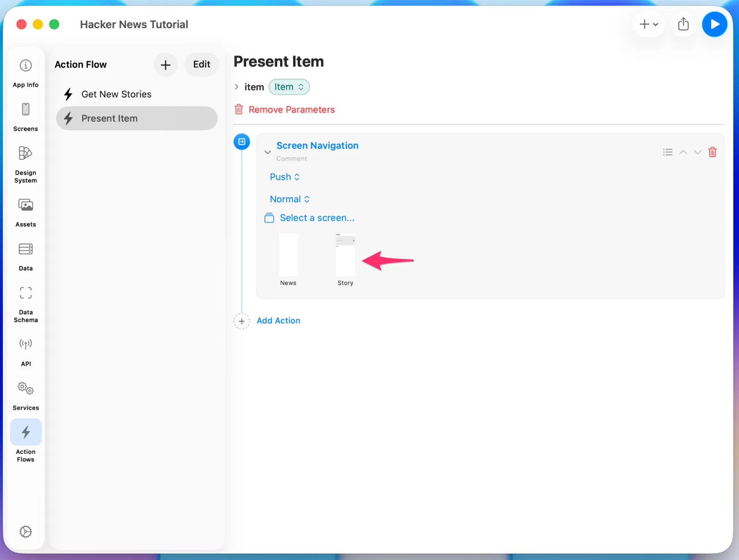The width and height of the screenshot is (739, 560).
Task: Choose the Story screen thumbnail
Action: coord(345,260)
